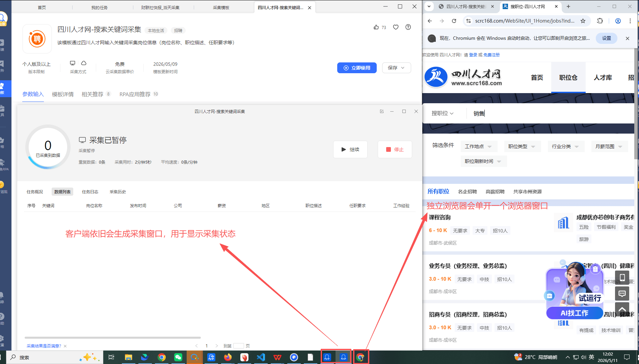Click the cloud collection icon
The height and width of the screenshot is (364, 639).
(84, 63)
